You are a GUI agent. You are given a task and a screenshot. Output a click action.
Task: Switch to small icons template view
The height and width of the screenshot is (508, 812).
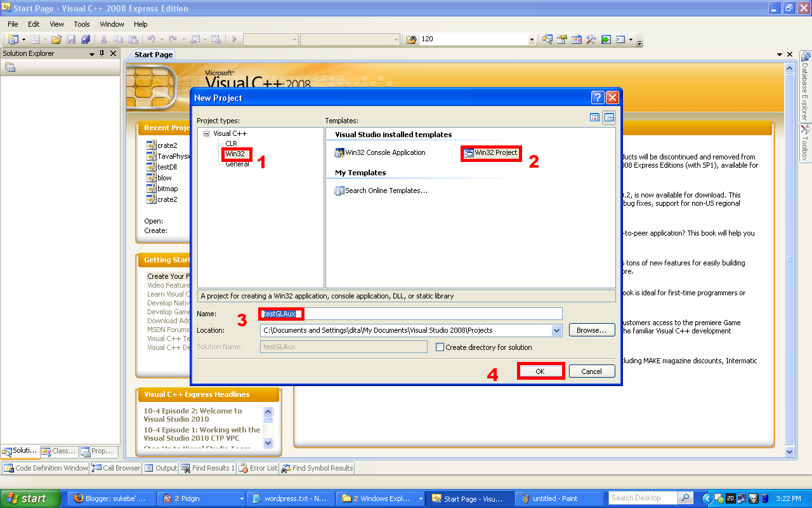coord(609,117)
